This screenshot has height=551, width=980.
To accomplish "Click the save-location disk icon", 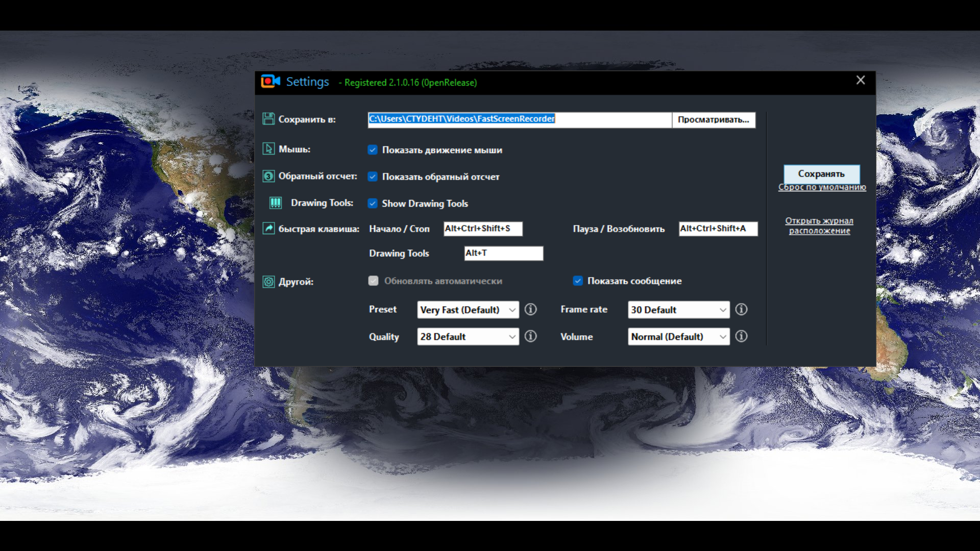I will click(268, 119).
